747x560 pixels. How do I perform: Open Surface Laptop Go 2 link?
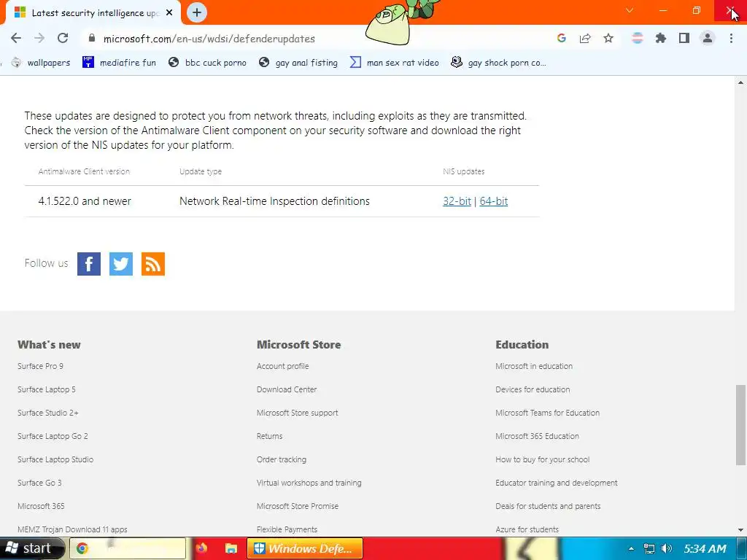[53, 436]
